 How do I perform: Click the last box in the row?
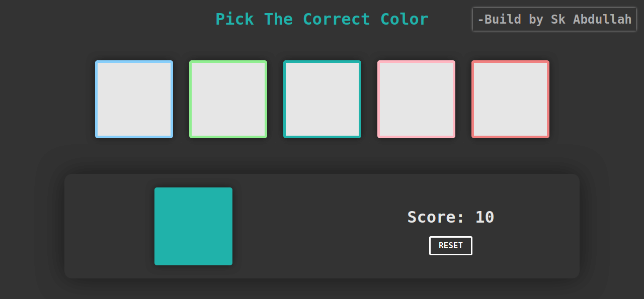tap(510, 99)
